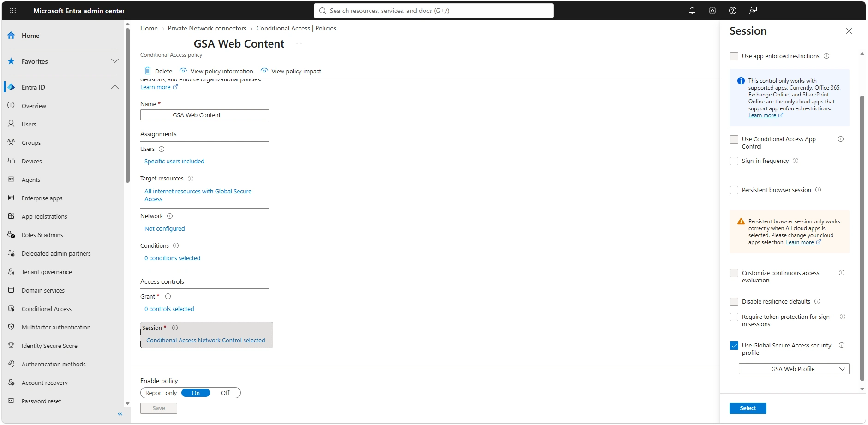Set Enable policy to Report-only
The height and width of the screenshot is (425, 868).
(161, 393)
